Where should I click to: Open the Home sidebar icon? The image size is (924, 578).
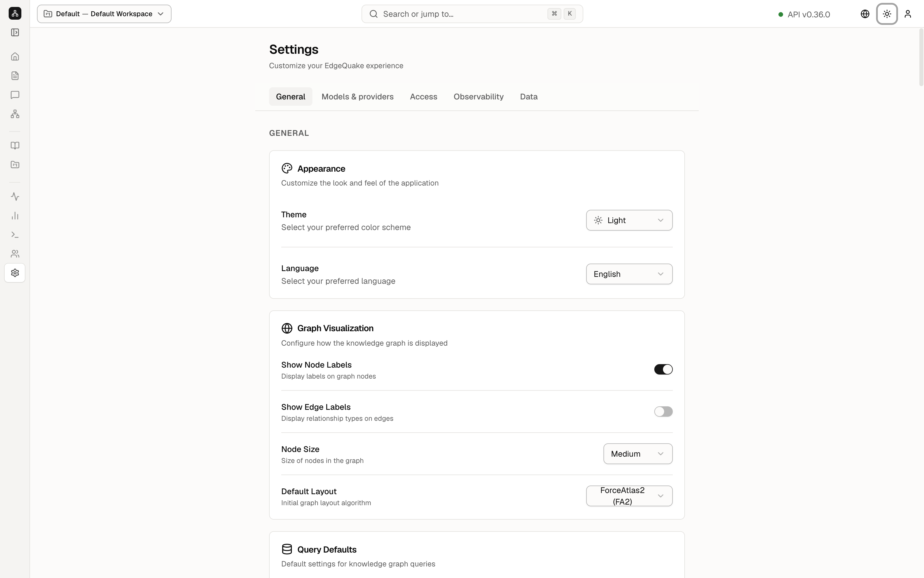pyautogui.click(x=15, y=57)
